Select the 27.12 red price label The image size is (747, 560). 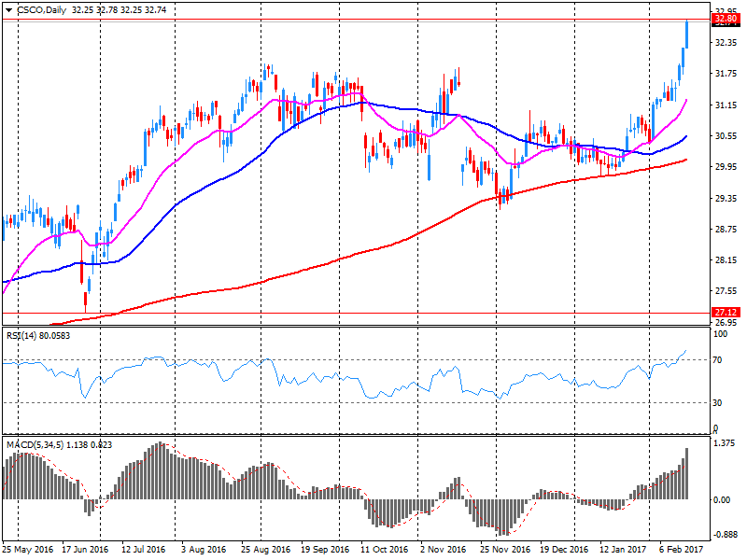coord(726,313)
